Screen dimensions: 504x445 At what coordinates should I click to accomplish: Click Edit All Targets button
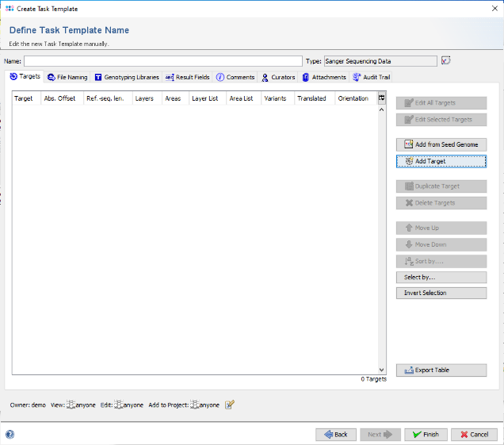[441, 103]
